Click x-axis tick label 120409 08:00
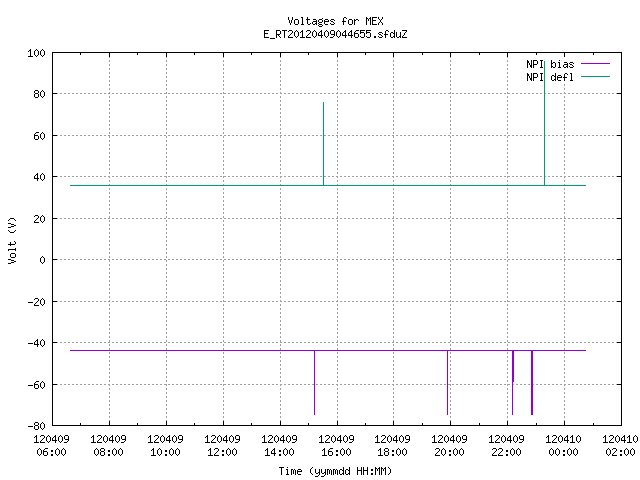This screenshot has width=640, height=480. coord(109,446)
